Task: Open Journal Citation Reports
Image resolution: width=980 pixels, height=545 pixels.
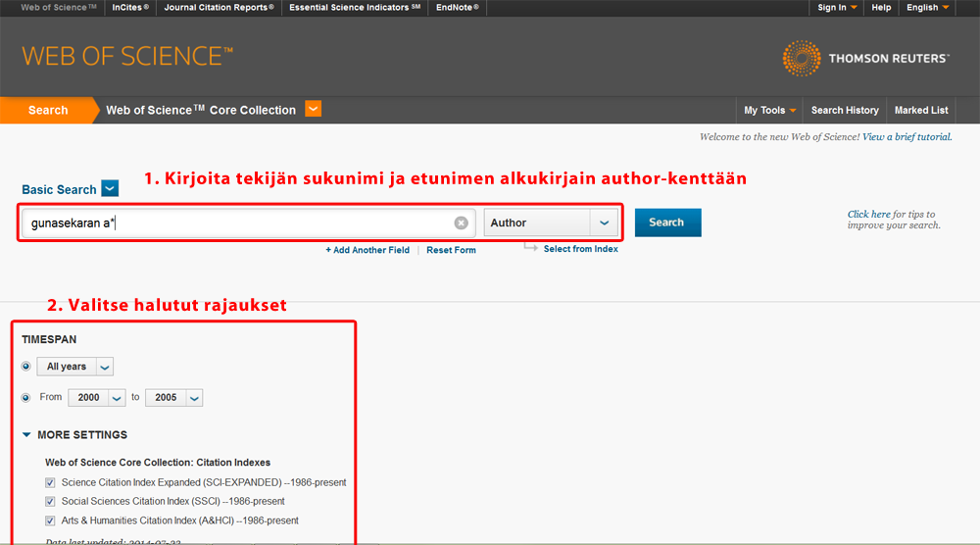Action: tap(219, 8)
